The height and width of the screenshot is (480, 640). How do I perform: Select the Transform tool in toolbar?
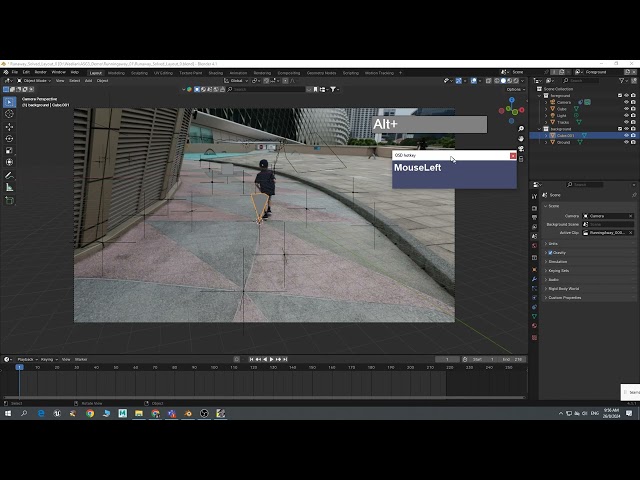[9, 162]
